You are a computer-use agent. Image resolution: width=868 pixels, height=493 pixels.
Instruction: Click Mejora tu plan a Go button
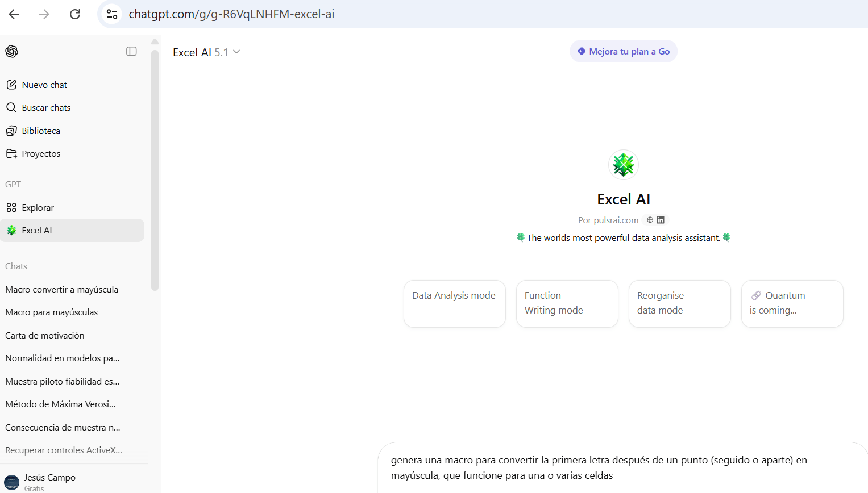623,52
